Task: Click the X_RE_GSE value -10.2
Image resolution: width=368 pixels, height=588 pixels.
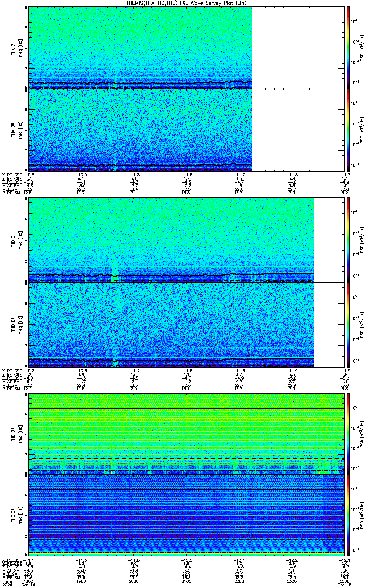Action: [29, 370]
